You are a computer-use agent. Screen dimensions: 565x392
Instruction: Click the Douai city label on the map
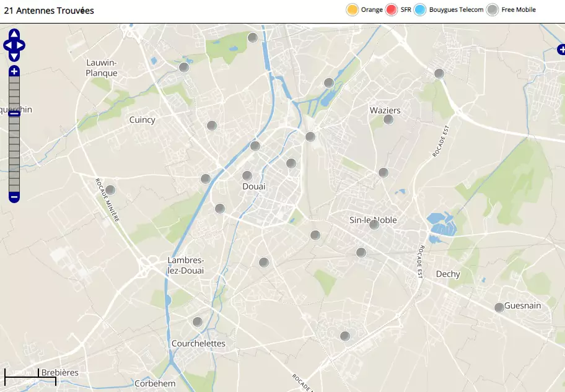(253, 186)
